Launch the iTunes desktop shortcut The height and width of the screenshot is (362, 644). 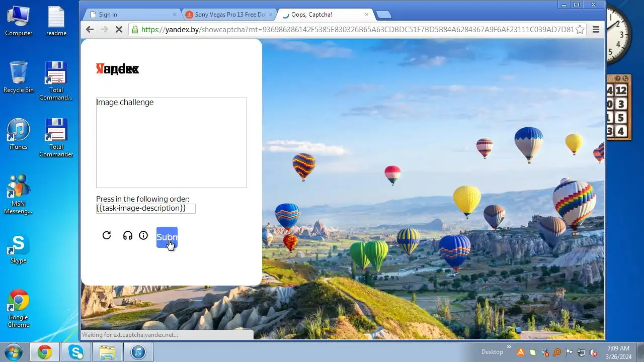(19, 134)
